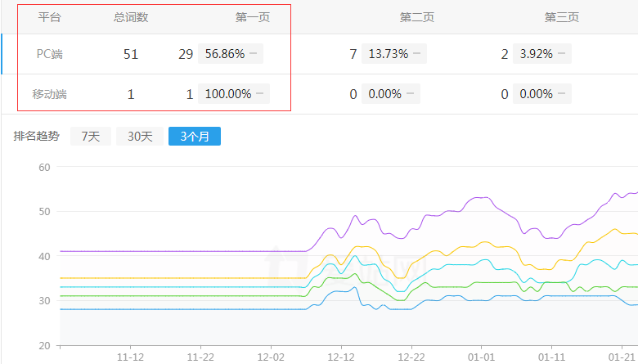Switch trend range to 7天

90,137
